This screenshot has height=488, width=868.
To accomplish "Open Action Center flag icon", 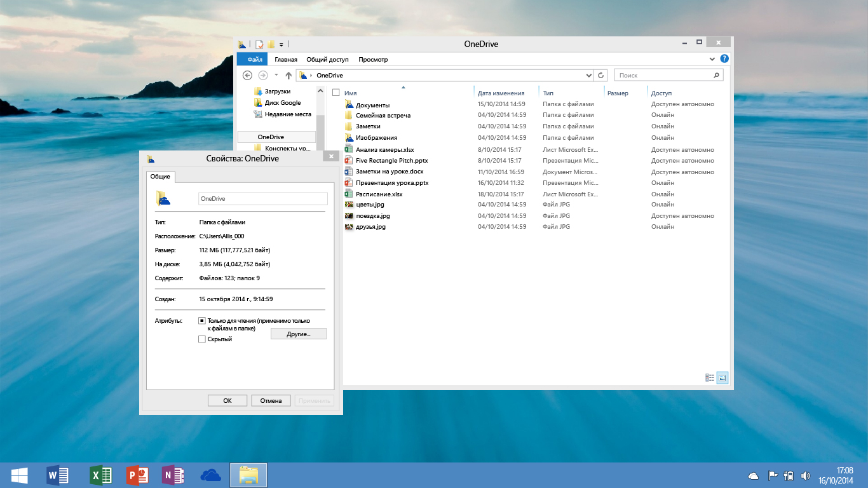I will tap(773, 475).
